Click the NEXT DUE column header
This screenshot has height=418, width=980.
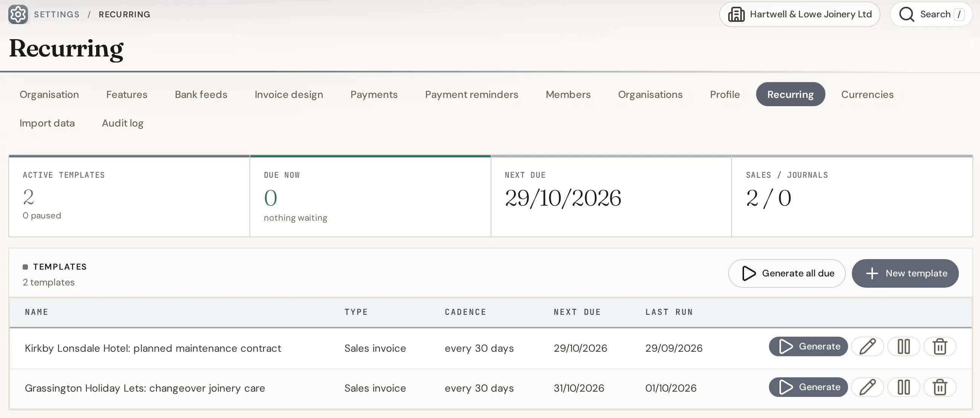coord(577,312)
